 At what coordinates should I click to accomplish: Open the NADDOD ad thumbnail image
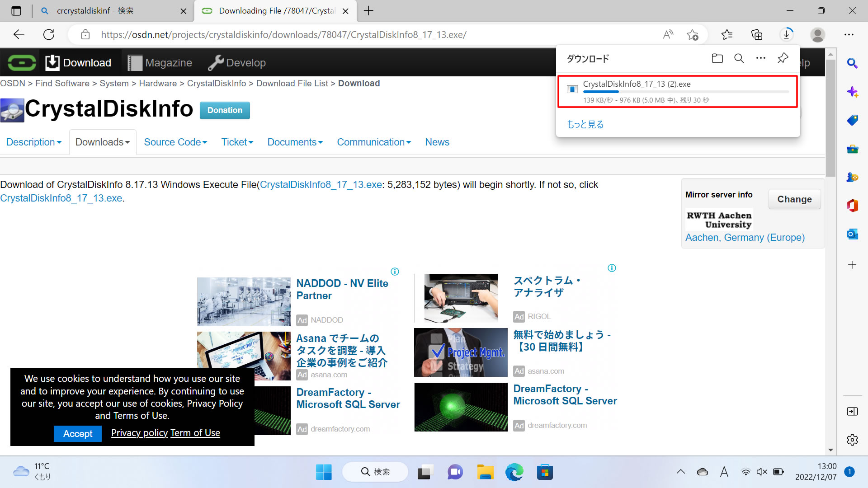pos(244,302)
